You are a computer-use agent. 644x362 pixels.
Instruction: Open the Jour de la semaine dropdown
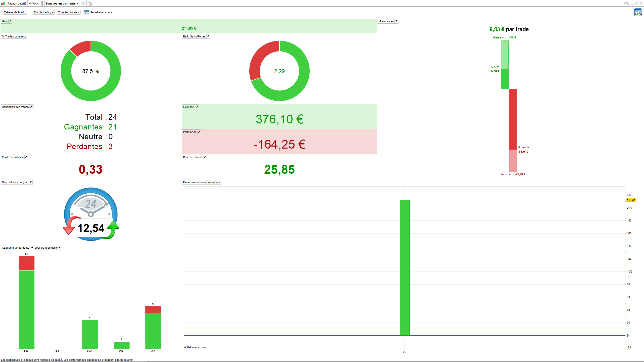(x=47, y=248)
